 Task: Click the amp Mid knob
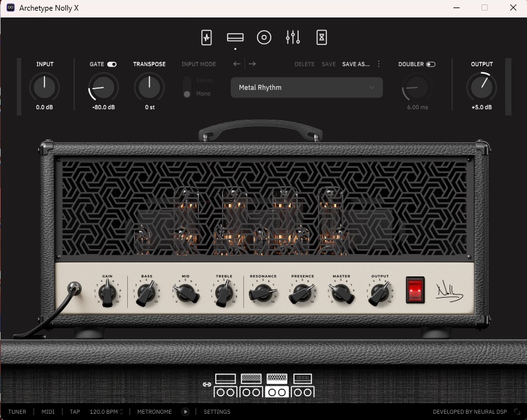point(185,293)
